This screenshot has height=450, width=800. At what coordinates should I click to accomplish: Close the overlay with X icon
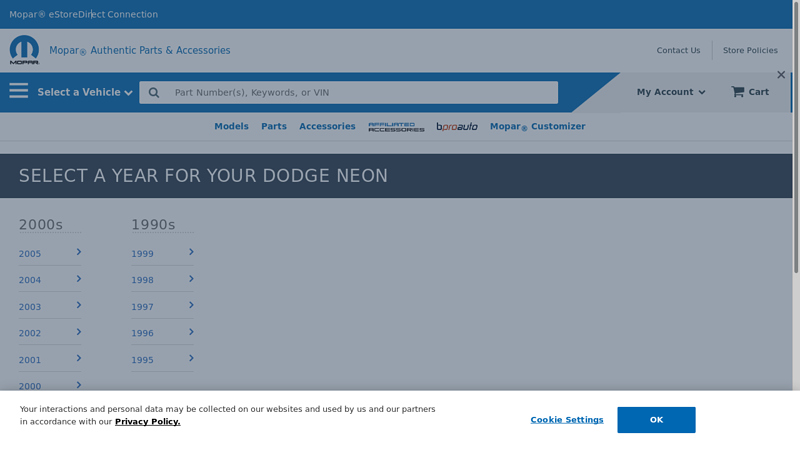(781, 74)
